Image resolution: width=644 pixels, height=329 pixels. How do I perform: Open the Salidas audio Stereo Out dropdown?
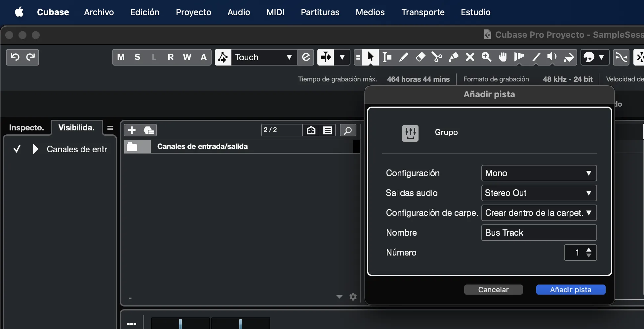[539, 193]
